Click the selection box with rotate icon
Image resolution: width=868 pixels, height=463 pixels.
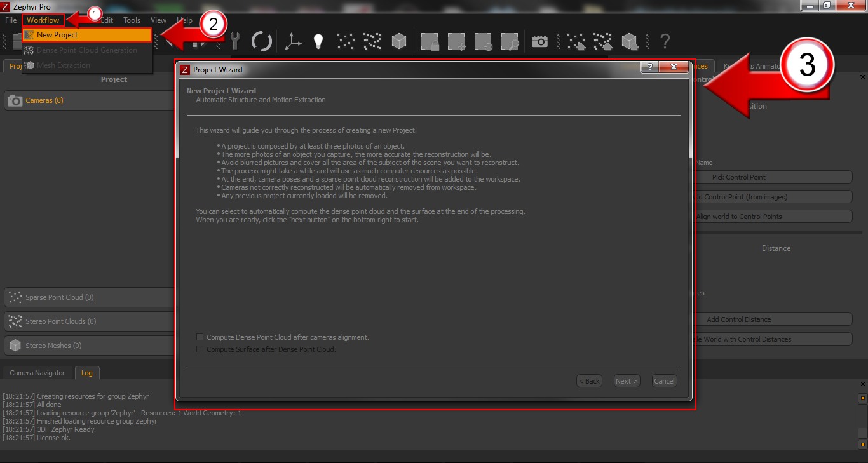click(483, 42)
